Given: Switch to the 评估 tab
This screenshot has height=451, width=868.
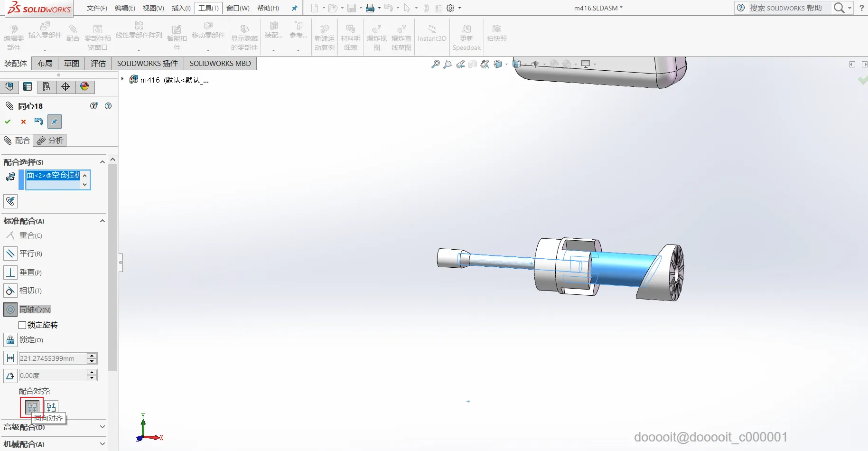Looking at the screenshot, I should (98, 64).
